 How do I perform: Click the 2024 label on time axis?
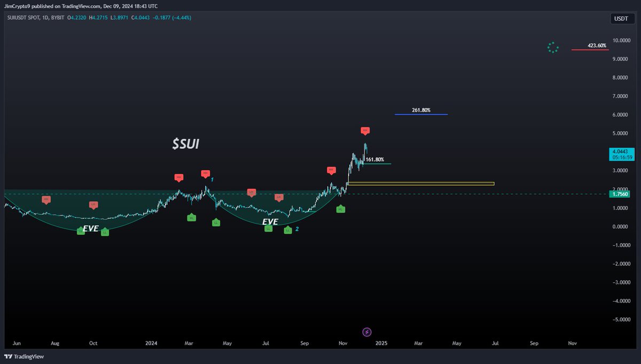point(152,344)
